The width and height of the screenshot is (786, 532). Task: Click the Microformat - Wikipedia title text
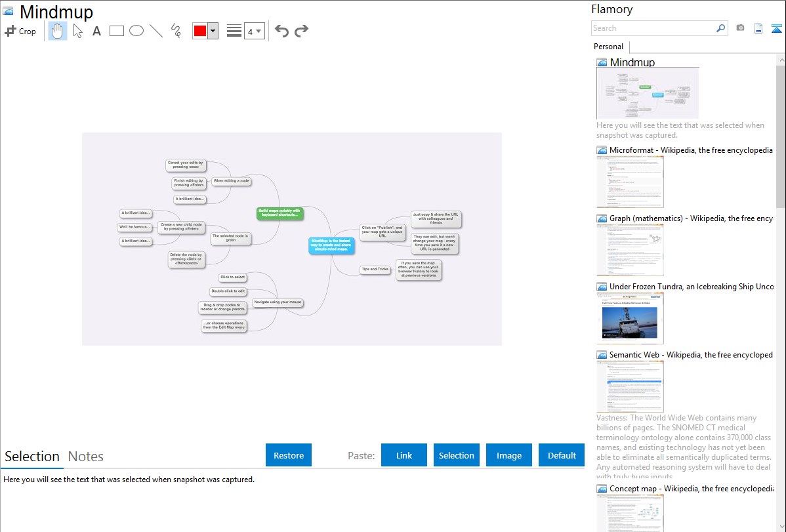tap(691, 150)
